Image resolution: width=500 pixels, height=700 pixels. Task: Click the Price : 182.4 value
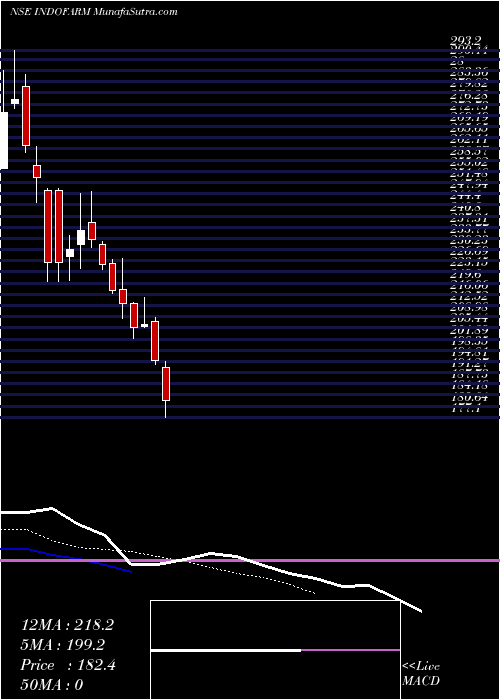point(68,665)
